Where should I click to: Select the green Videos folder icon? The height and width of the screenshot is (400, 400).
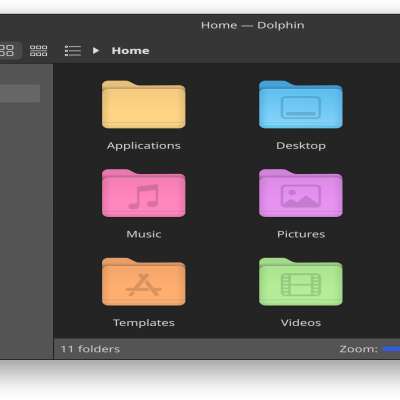point(301,282)
